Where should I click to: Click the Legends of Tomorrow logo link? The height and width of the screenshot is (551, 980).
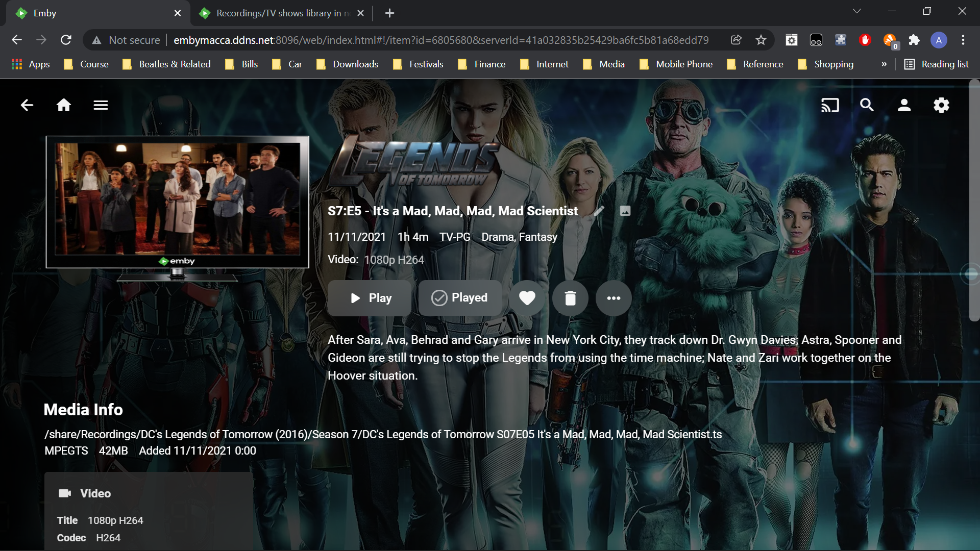[x=413, y=162]
